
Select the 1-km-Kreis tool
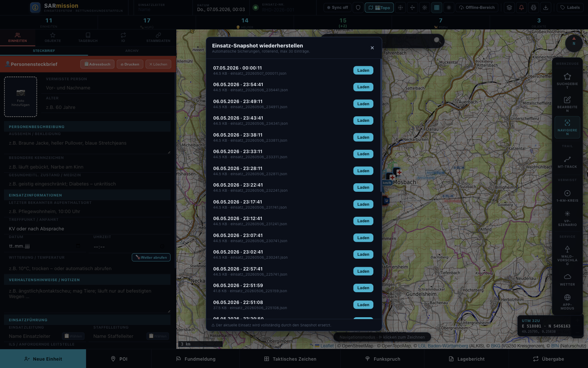(567, 196)
